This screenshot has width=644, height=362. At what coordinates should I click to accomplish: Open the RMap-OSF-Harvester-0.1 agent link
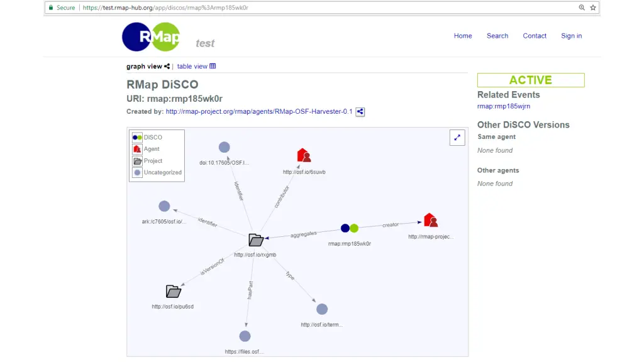pos(259,111)
